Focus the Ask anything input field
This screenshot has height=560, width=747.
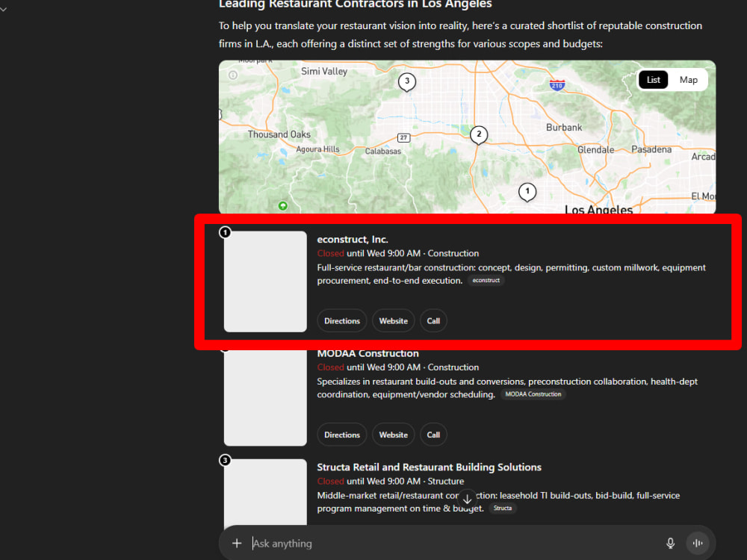pyautogui.click(x=453, y=543)
